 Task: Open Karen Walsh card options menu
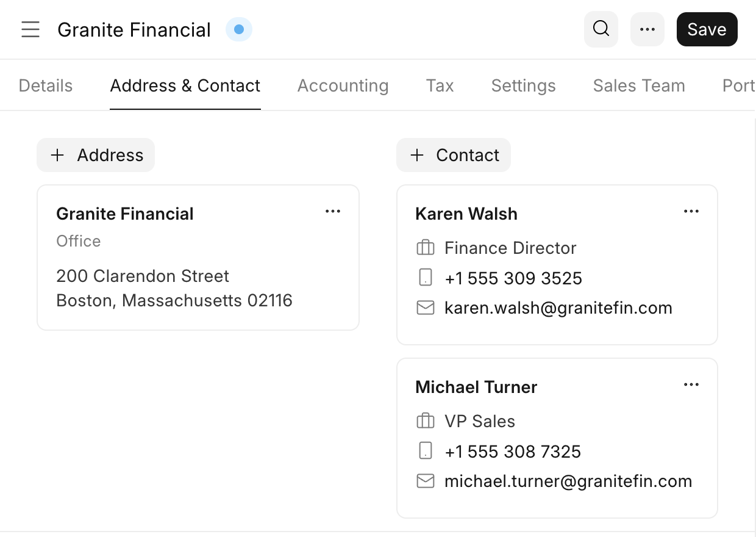click(691, 211)
